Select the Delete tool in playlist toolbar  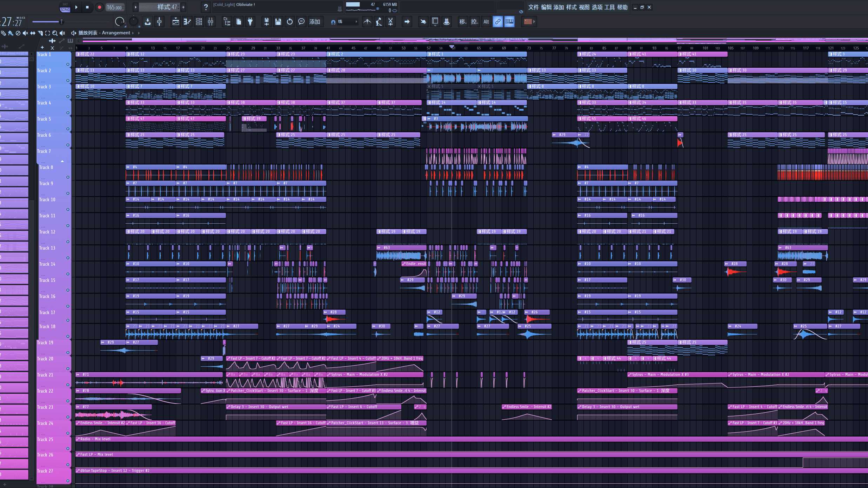tap(18, 33)
